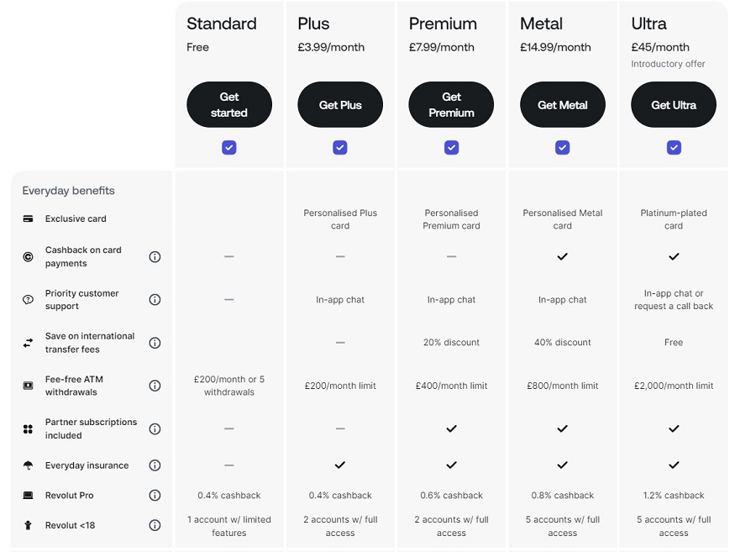The width and height of the screenshot is (756, 552).
Task: Click the Exclusive card icon
Action: pos(27,218)
